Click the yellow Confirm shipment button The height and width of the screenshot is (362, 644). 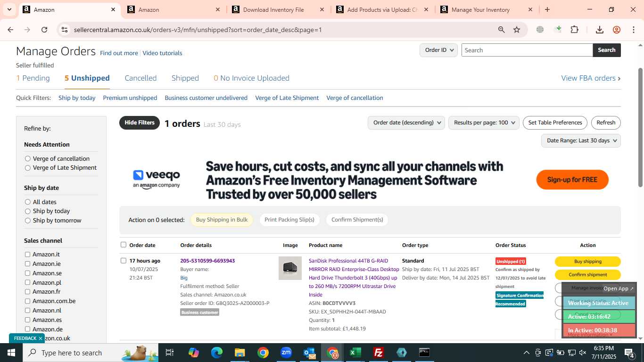[587, 275]
